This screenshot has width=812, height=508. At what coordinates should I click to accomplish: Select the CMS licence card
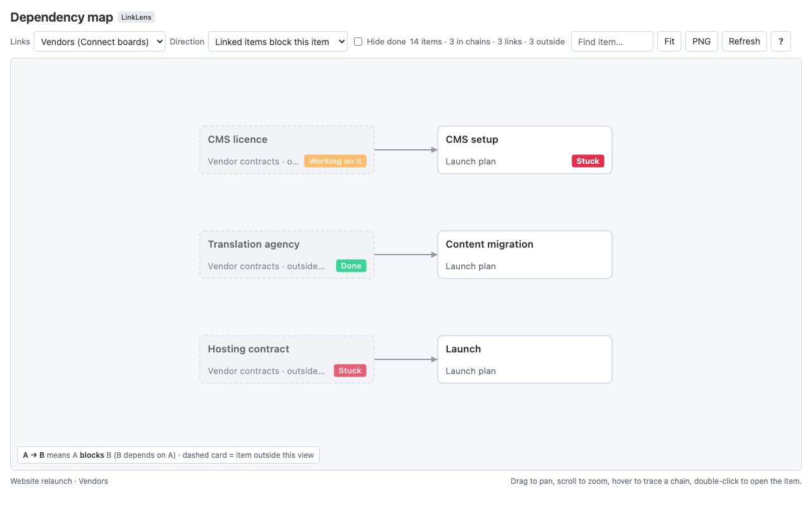pos(287,150)
